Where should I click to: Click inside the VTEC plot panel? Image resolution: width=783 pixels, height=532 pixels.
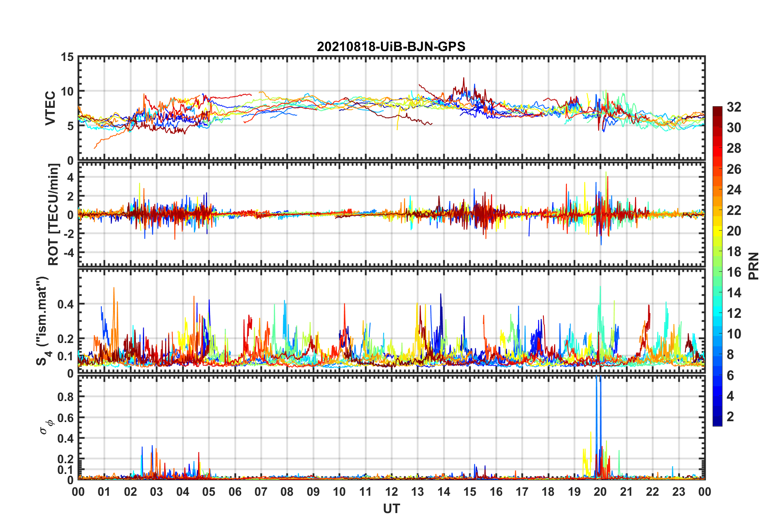tap(391, 108)
